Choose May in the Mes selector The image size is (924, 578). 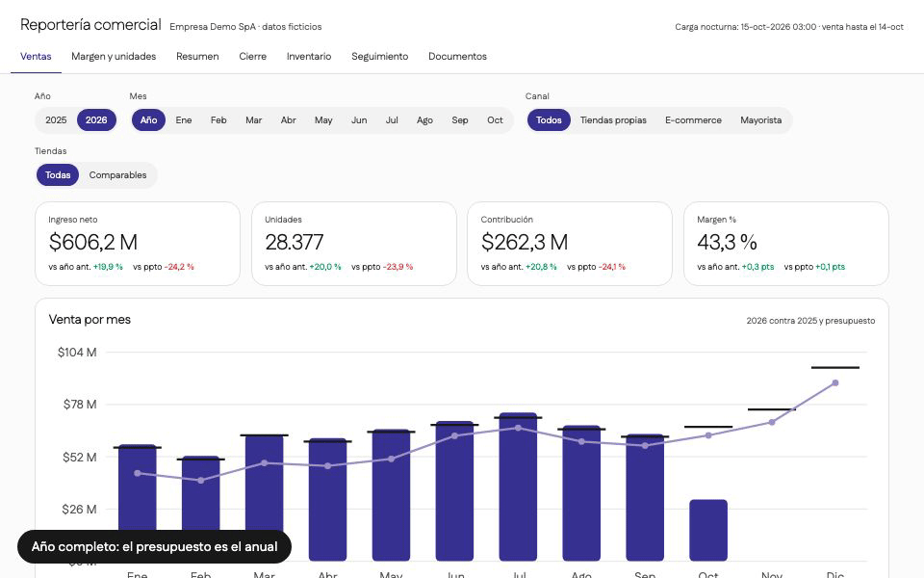[323, 120]
